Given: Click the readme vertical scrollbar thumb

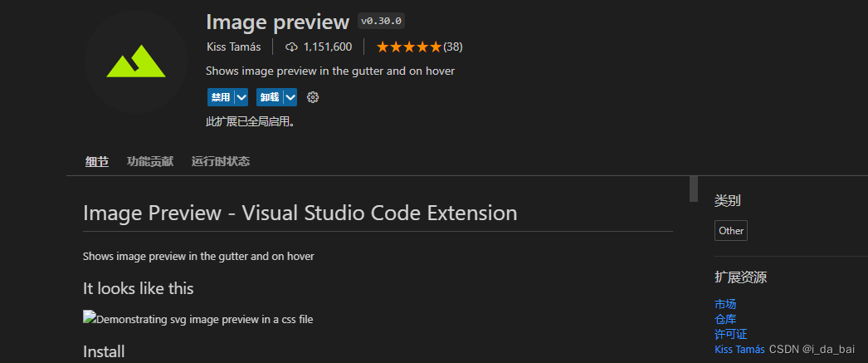Looking at the screenshot, I should (x=694, y=189).
